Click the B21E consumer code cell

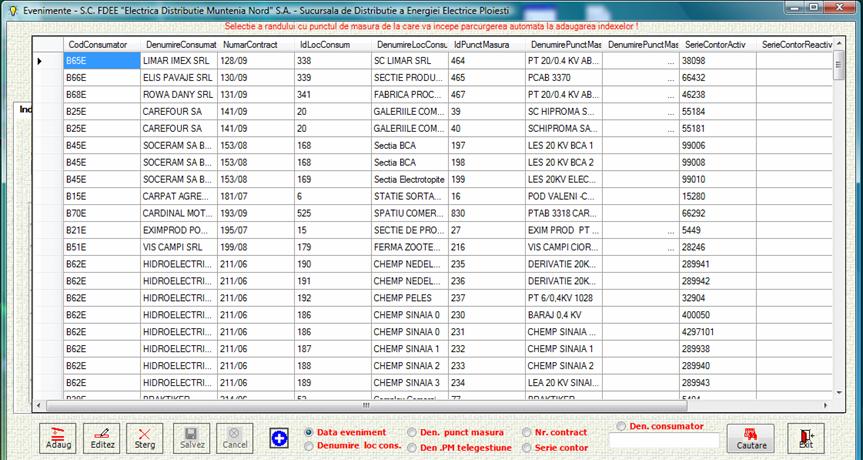102,230
